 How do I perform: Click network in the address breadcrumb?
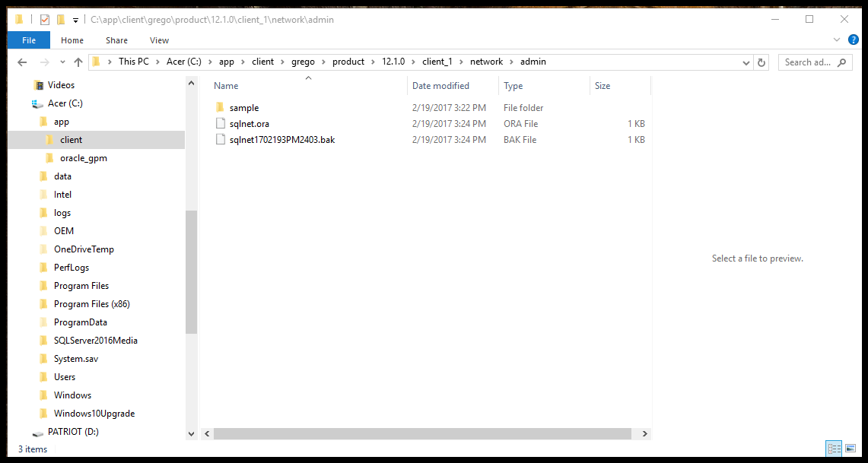click(x=487, y=62)
